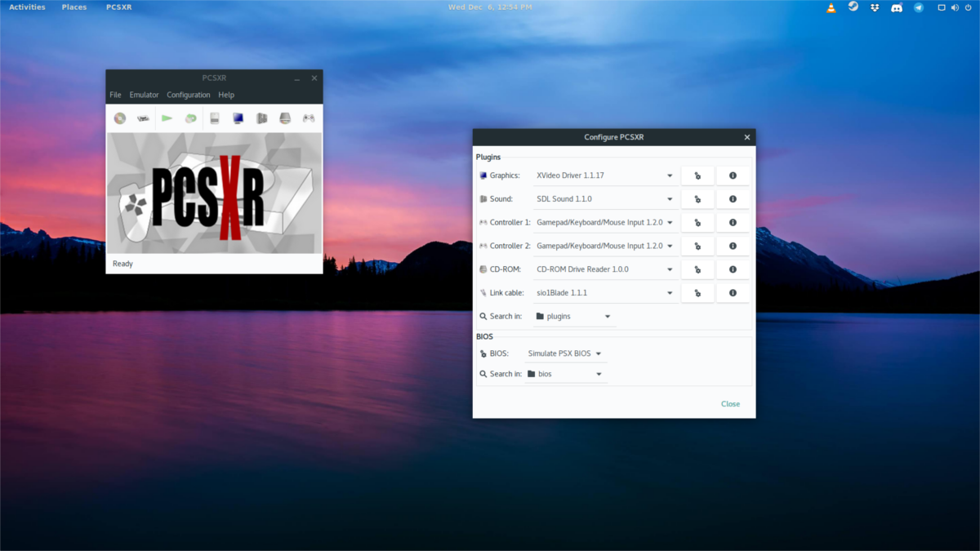
Task: Show info about the Link cable plugin
Action: [733, 292]
